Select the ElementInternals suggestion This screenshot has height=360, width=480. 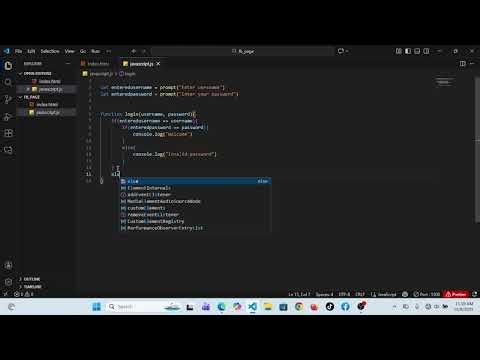(195, 188)
